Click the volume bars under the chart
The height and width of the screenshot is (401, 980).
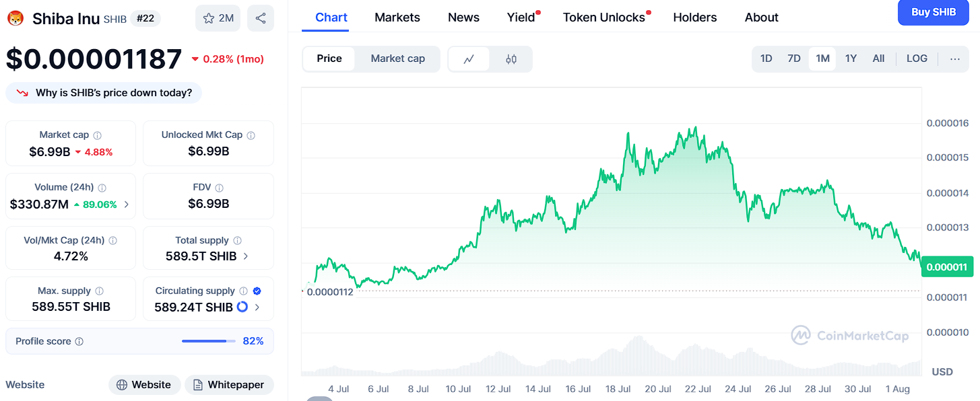point(611,358)
